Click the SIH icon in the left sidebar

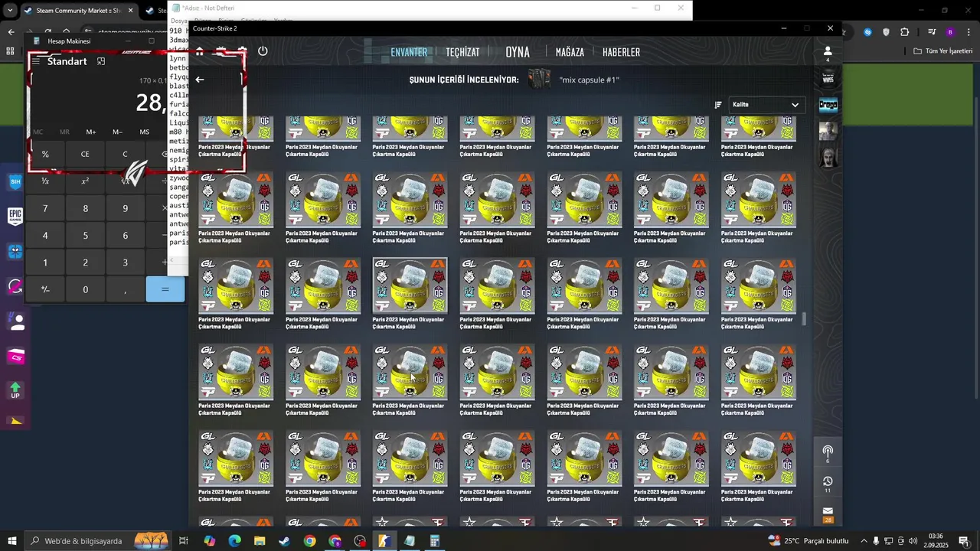coord(15,181)
